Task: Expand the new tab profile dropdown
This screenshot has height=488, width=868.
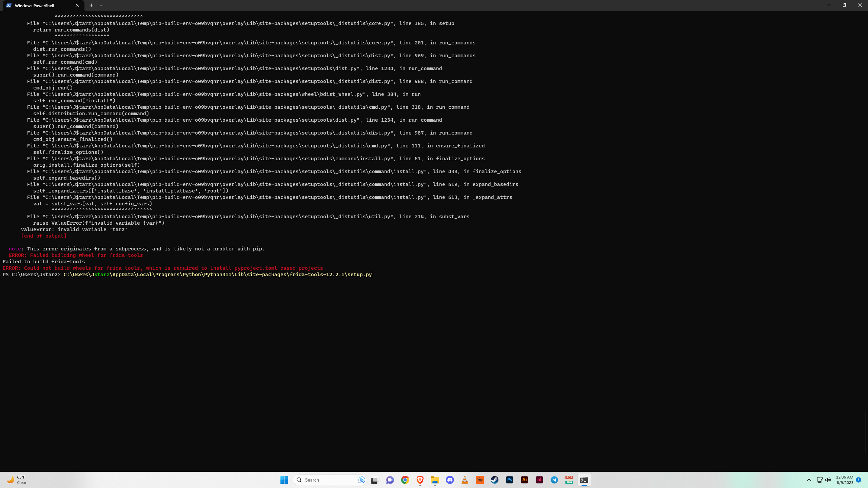Action: (x=101, y=5)
